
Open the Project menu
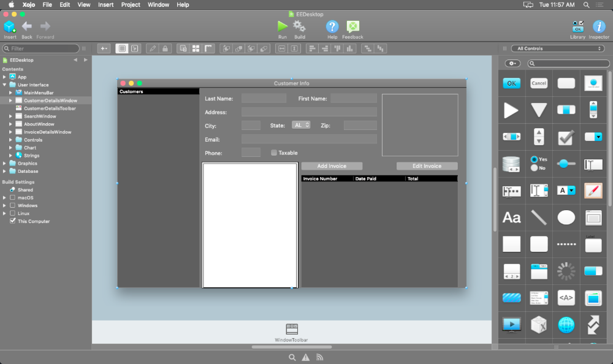point(131,4)
